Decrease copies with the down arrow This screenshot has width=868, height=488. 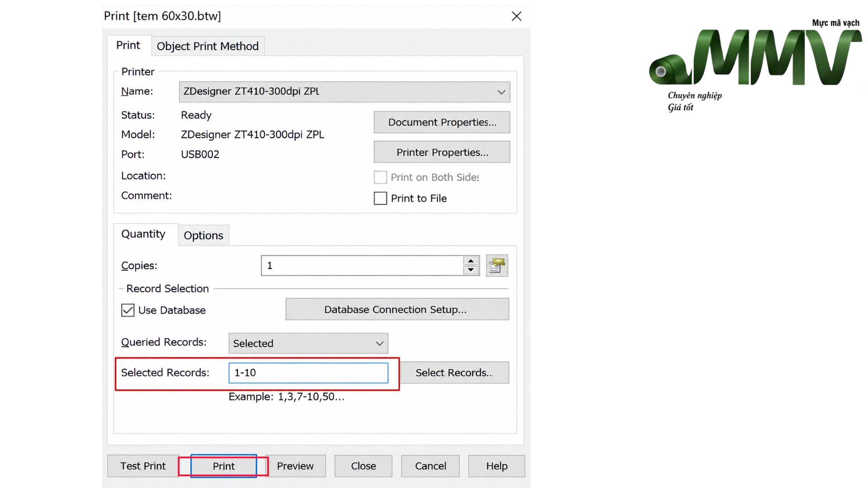click(x=471, y=270)
